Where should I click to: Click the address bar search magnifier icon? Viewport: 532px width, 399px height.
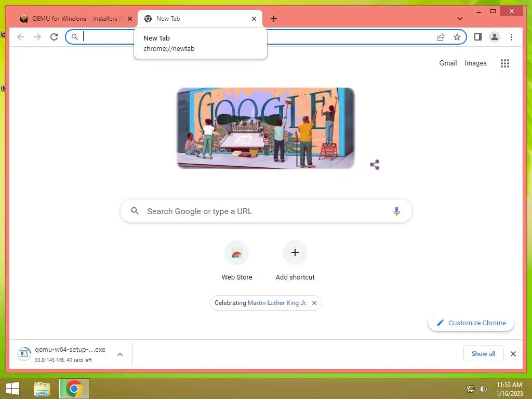coord(75,37)
